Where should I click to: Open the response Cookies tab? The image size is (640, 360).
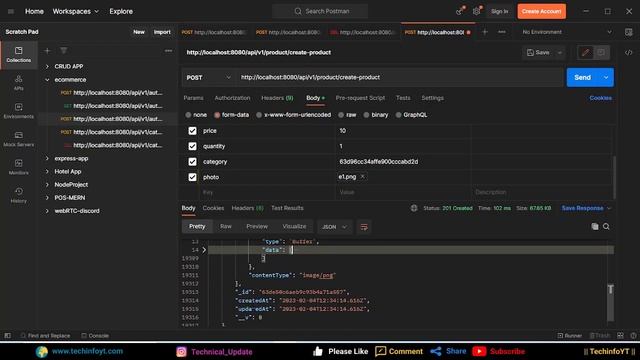tap(213, 208)
